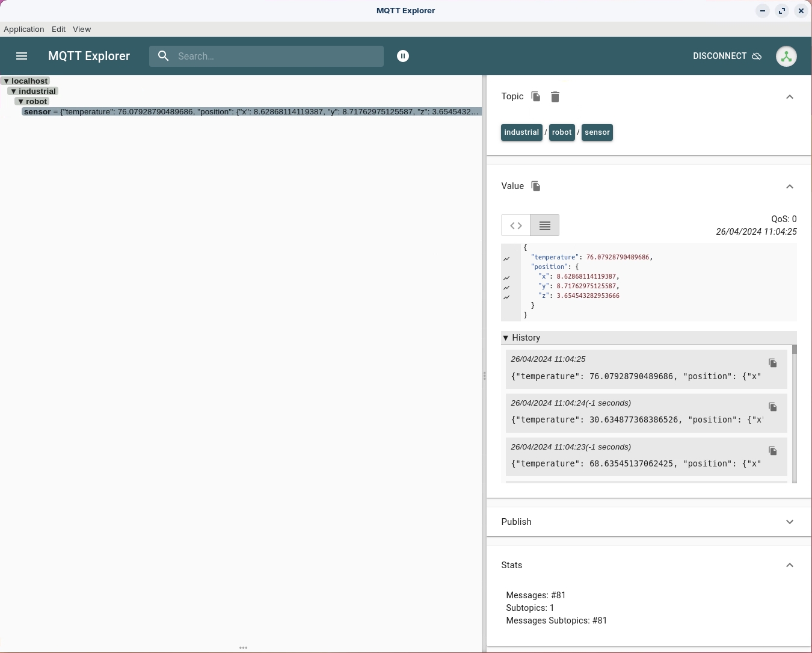Disconnect from the MQTT broker
This screenshot has height=653, width=812.
tap(727, 56)
